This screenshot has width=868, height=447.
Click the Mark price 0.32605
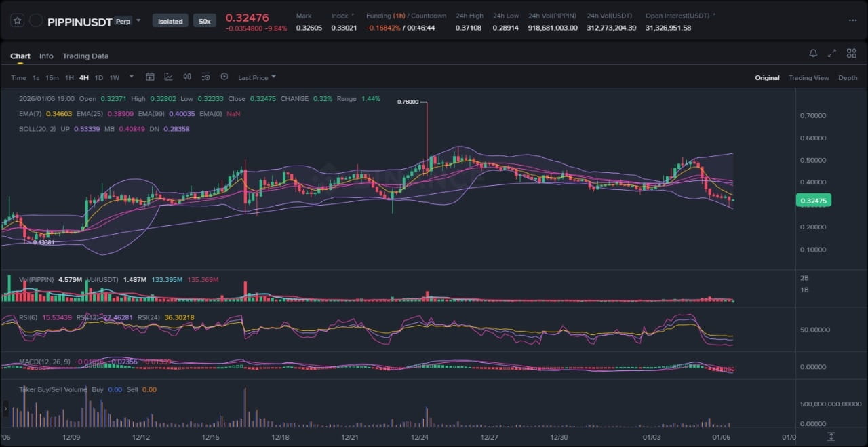tap(309, 28)
